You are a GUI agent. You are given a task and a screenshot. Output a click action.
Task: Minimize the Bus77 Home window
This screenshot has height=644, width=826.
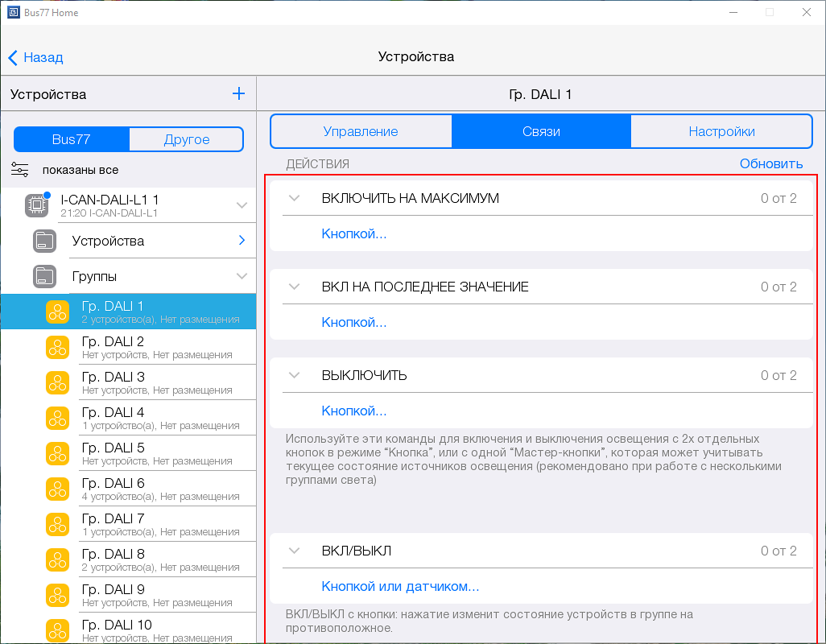(733, 12)
